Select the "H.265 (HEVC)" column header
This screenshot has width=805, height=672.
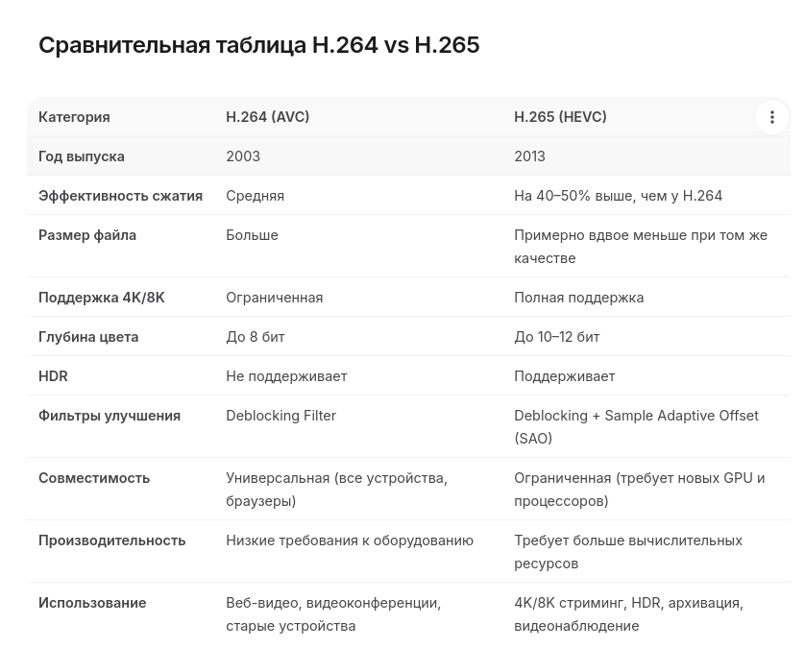tap(560, 117)
